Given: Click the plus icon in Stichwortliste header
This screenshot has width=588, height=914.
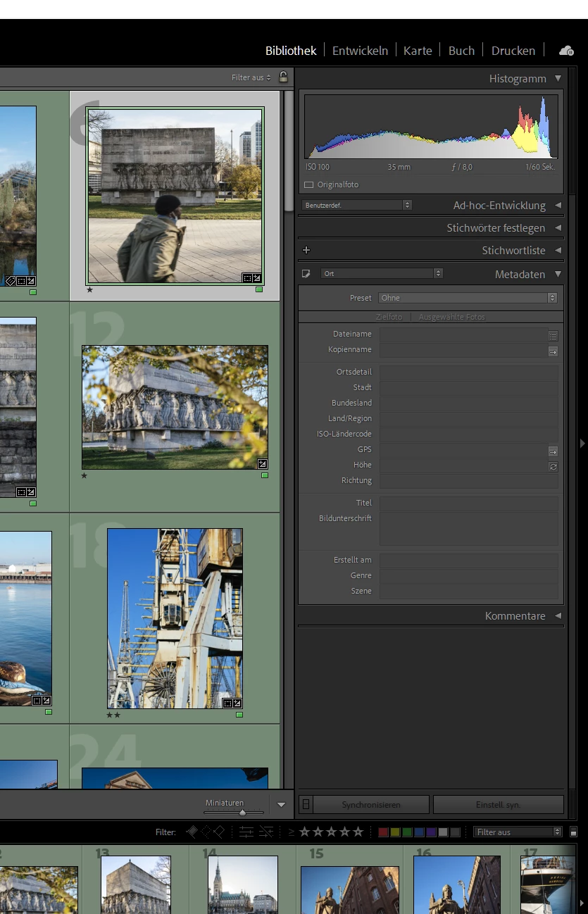Looking at the screenshot, I should [x=306, y=250].
